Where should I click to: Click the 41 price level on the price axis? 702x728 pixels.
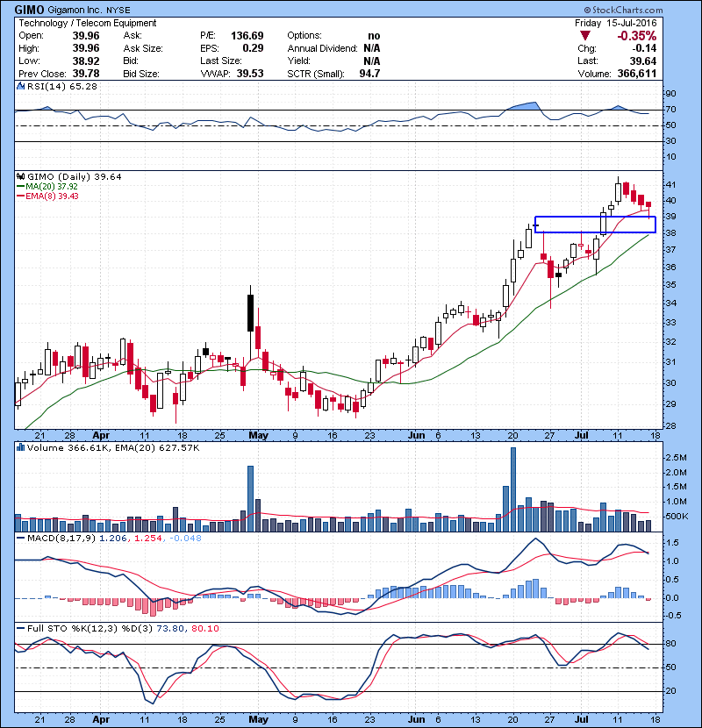(670, 185)
